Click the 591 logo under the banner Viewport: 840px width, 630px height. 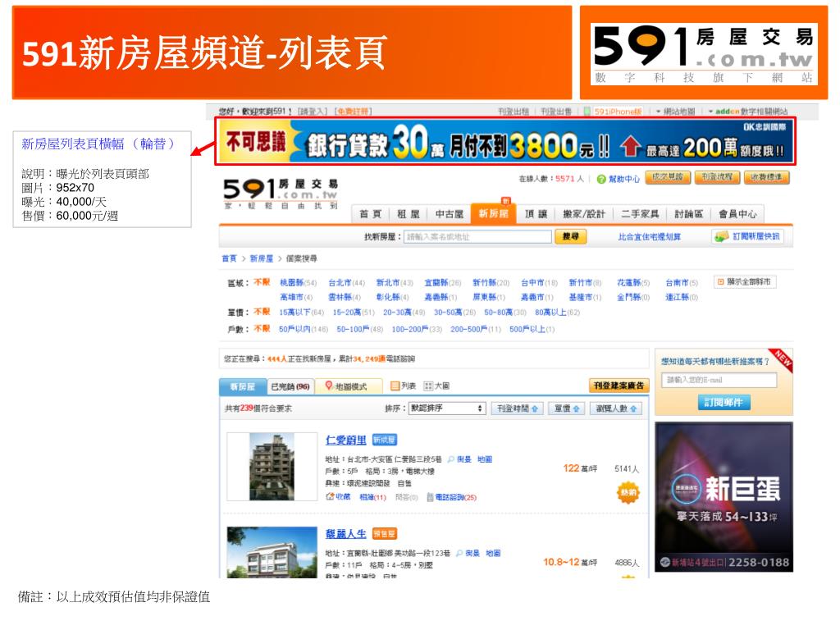(x=281, y=194)
